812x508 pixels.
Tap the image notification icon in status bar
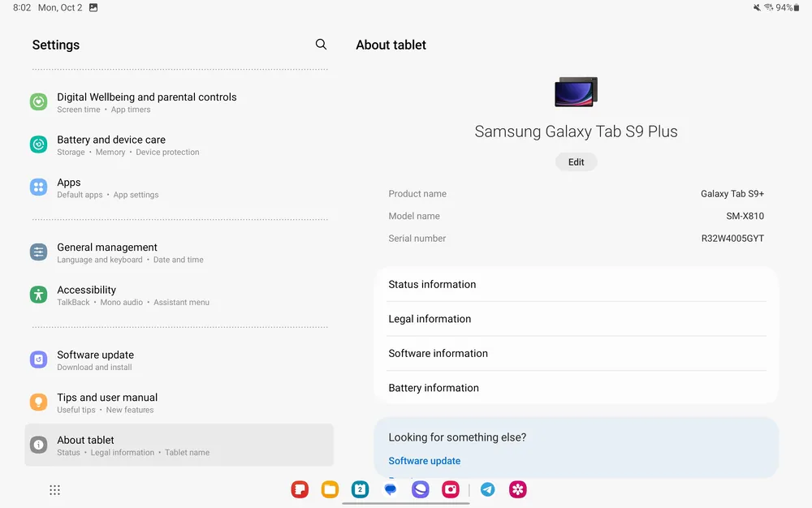pos(93,8)
